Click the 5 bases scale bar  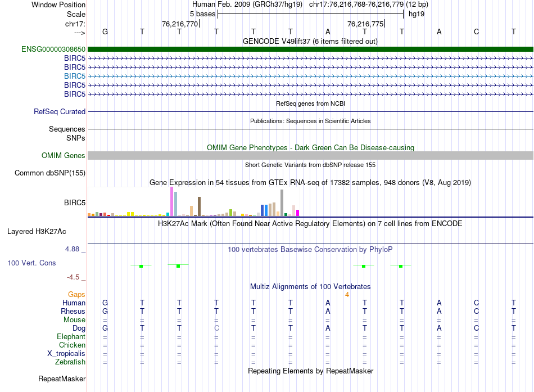click(x=311, y=14)
